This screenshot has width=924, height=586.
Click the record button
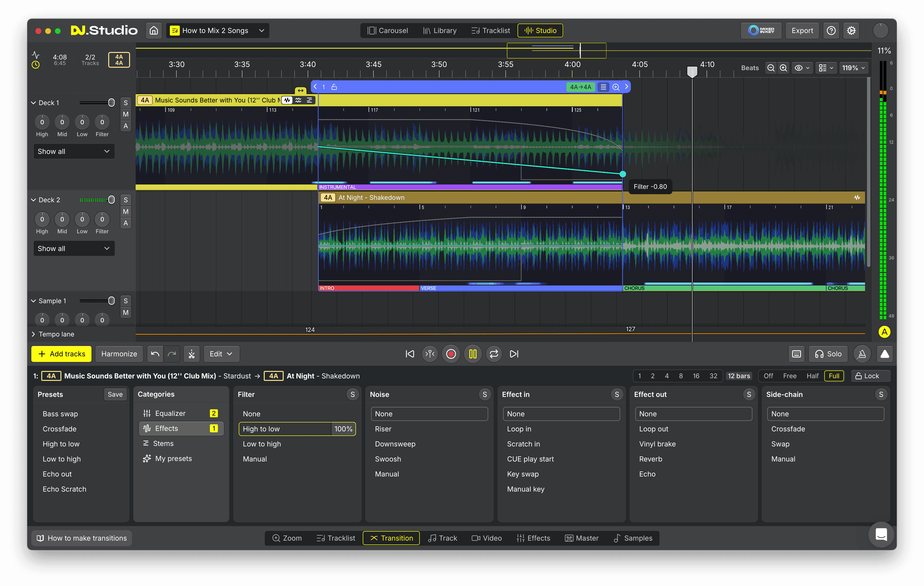pos(451,354)
